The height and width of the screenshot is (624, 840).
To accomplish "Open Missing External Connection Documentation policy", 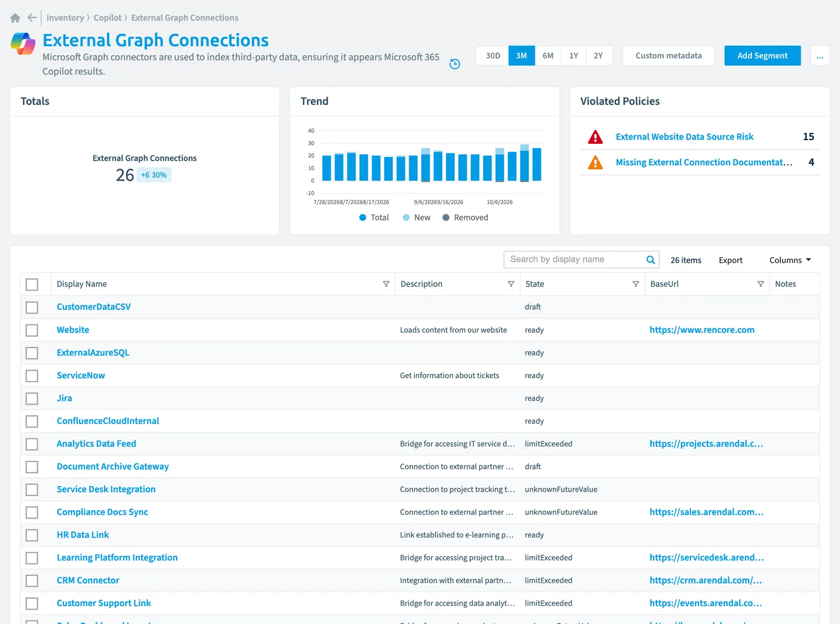I will 704,163.
